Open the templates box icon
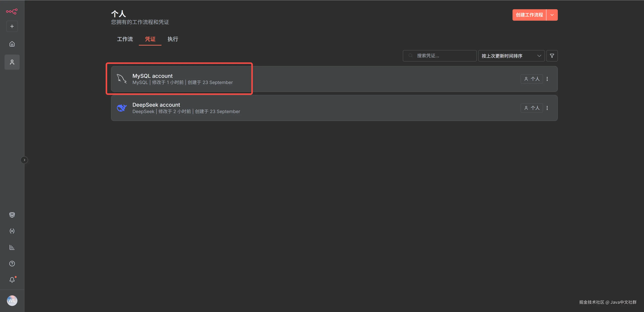This screenshot has width=644, height=312. click(12, 215)
